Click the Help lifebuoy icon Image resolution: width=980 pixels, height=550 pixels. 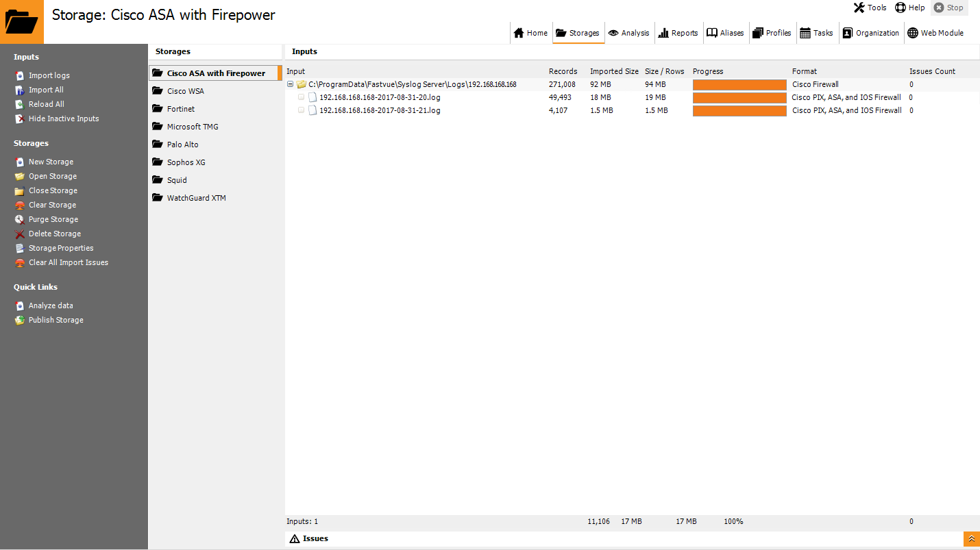(x=901, y=8)
